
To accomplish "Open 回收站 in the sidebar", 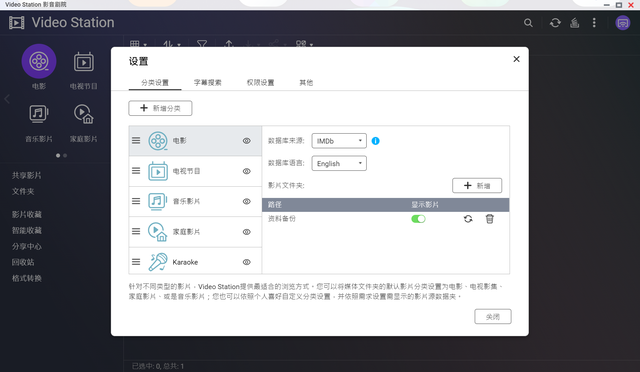I will (23, 262).
